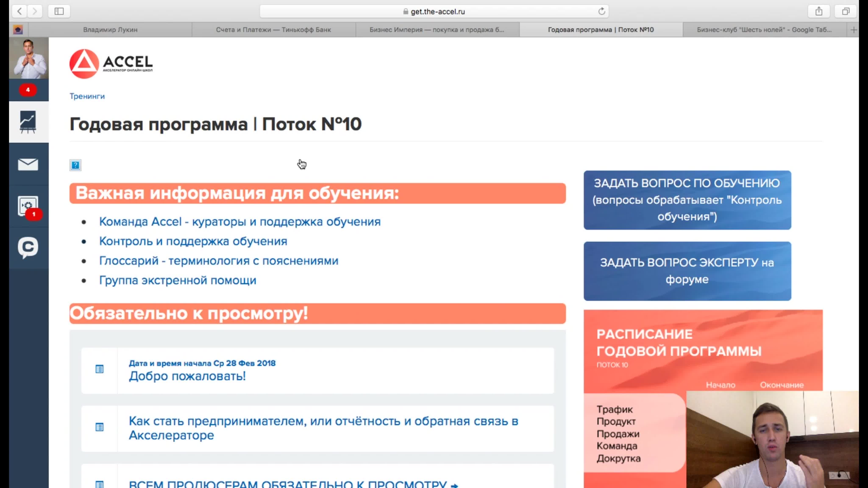Image resolution: width=868 pixels, height=488 pixels.
Task: Open Команда Accel кураторы и поддержка link
Action: point(240,222)
